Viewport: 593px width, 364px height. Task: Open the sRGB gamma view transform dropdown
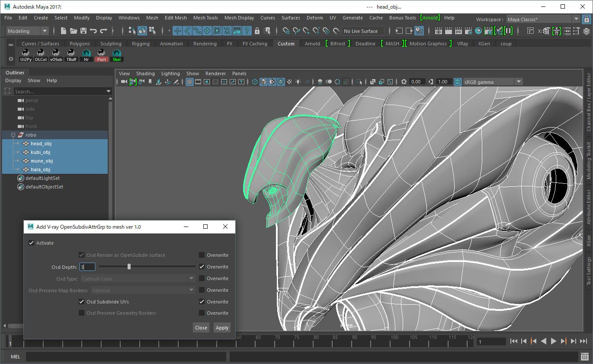[x=493, y=82]
